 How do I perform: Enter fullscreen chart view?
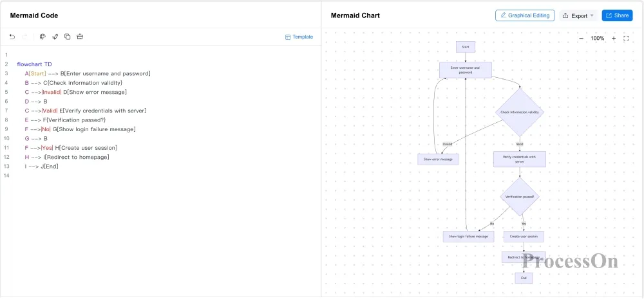click(x=626, y=39)
